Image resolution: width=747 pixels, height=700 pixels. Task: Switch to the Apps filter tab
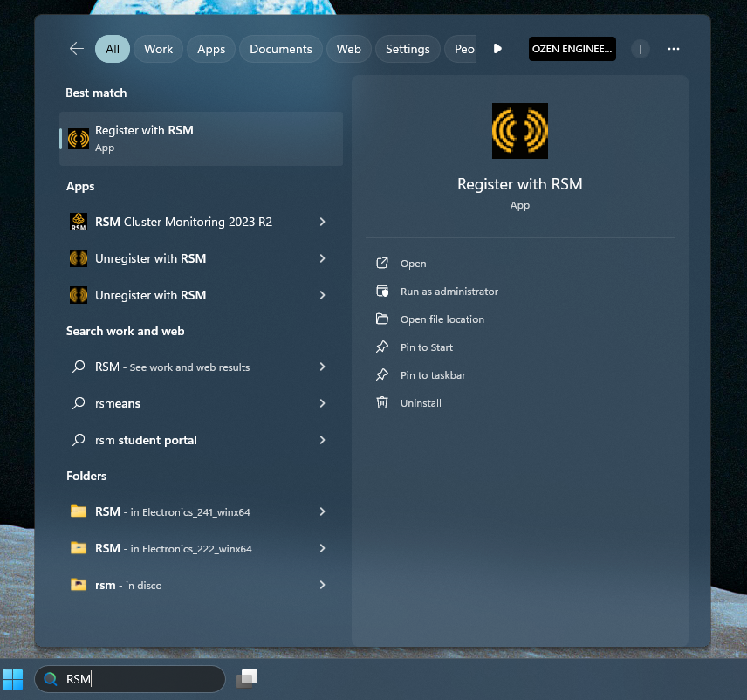point(211,49)
